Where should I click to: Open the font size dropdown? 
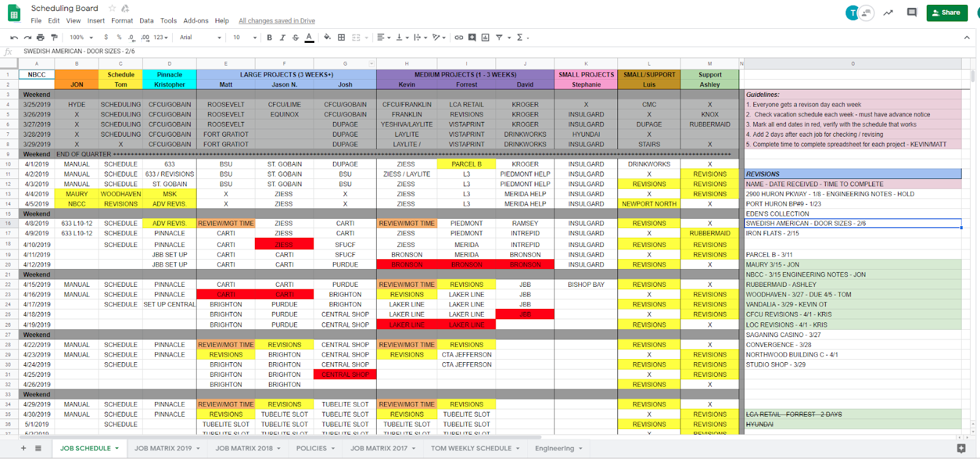click(x=244, y=37)
